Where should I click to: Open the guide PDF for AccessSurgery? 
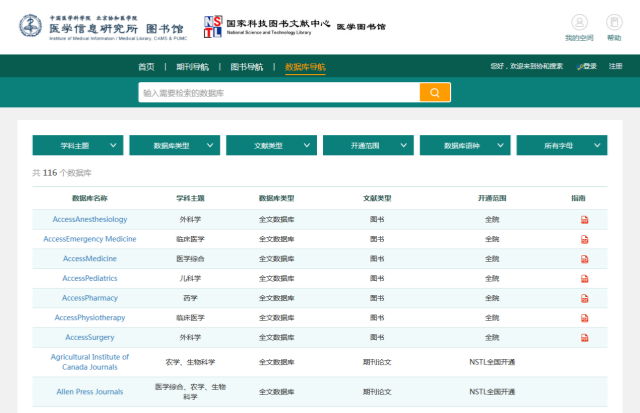tap(585, 338)
